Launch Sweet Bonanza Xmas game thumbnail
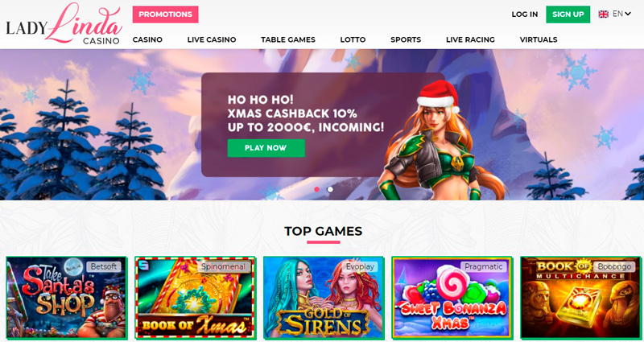The image size is (644, 342). pyautogui.click(x=452, y=298)
